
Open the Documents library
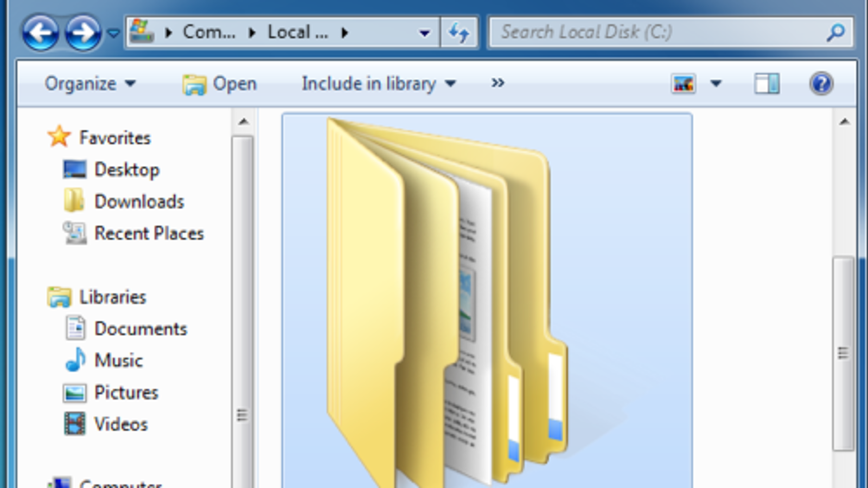coord(141,329)
